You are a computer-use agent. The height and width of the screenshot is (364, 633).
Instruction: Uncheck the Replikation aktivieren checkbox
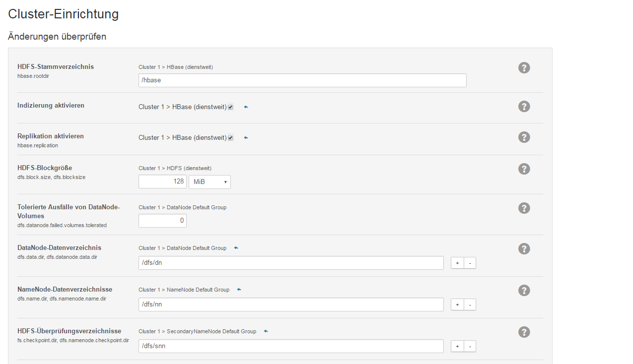pyautogui.click(x=230, y=138)
